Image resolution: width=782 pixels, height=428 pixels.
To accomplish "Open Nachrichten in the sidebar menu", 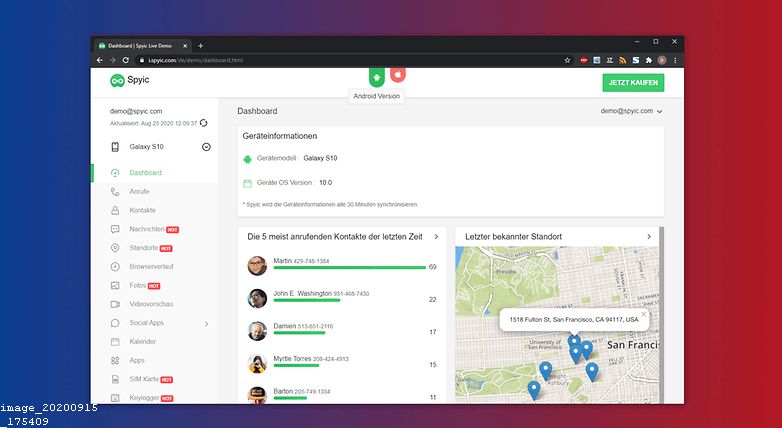I will pos(146,229).
